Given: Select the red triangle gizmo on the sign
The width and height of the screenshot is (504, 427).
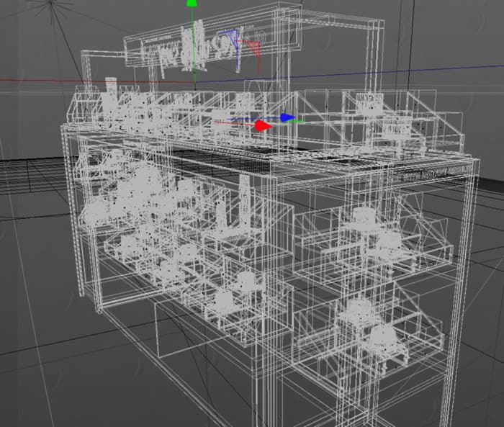Looking at the screenshot, I should click(253, 45).
